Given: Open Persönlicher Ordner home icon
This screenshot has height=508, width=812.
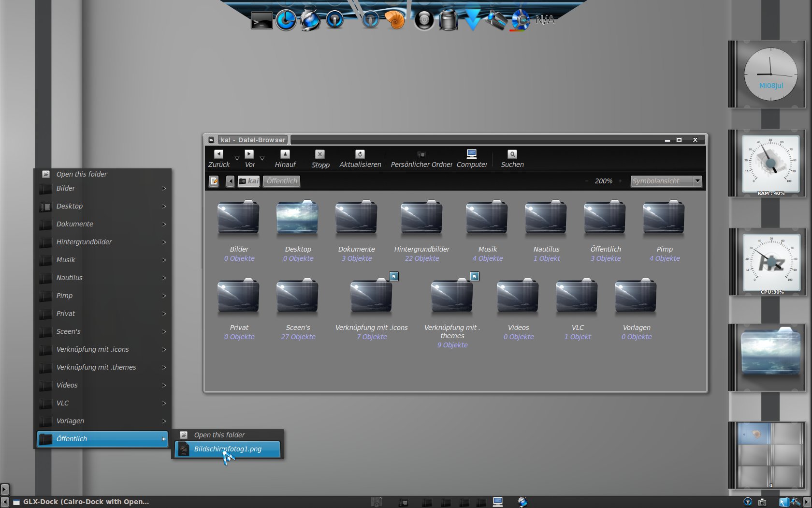Looking at the screenshot, I should coord(421,154).
